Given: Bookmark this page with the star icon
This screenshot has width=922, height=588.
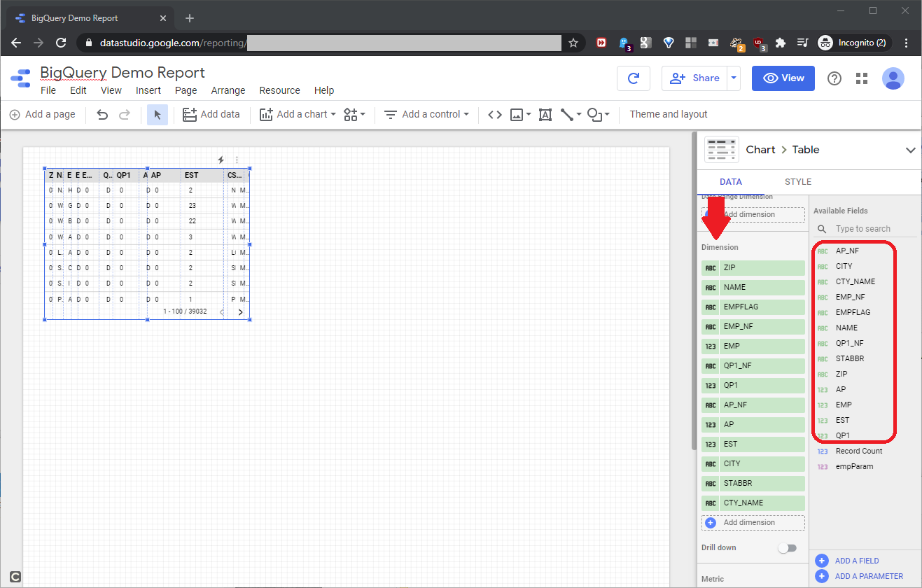Looking at the screenshot, I should (x=573, y=43).
